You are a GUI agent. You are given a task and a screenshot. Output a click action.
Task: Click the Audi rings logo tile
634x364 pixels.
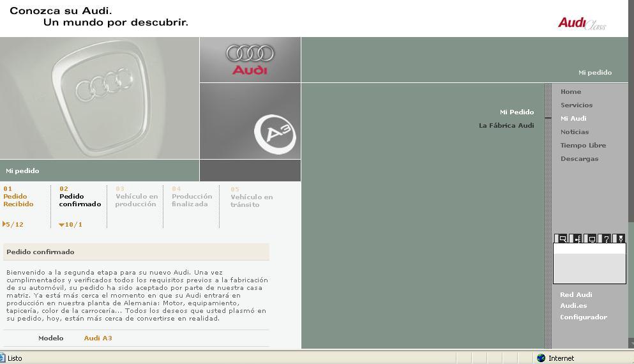tap(250, 60)
